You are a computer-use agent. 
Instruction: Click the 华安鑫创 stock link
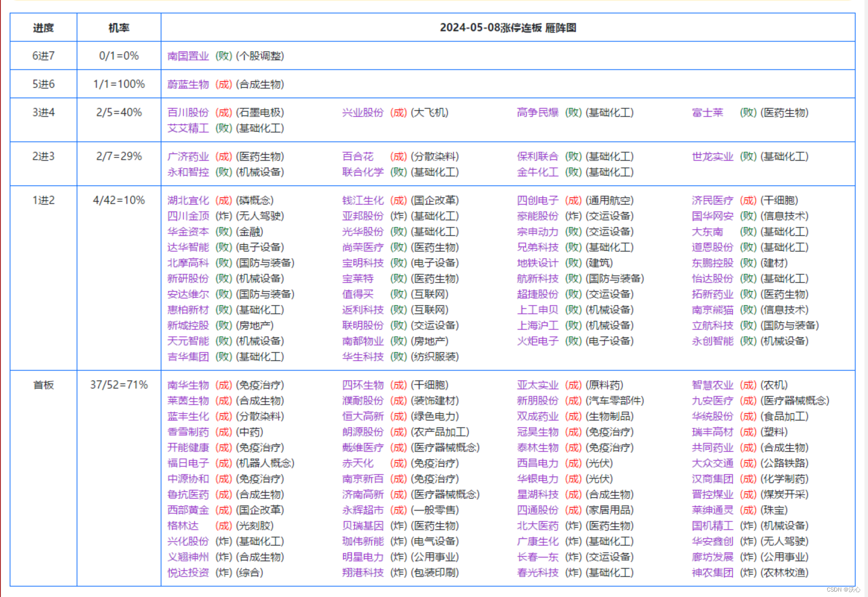[x=713, y=541]
